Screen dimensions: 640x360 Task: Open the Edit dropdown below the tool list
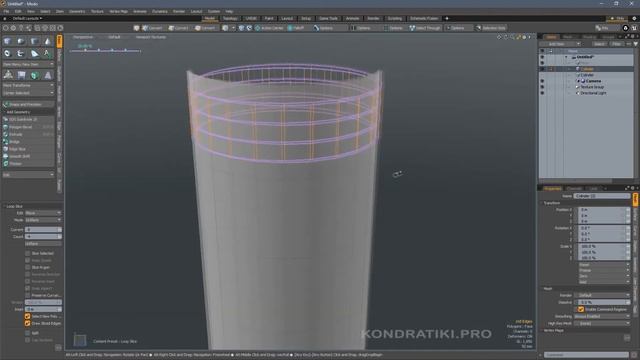(28, 175)
